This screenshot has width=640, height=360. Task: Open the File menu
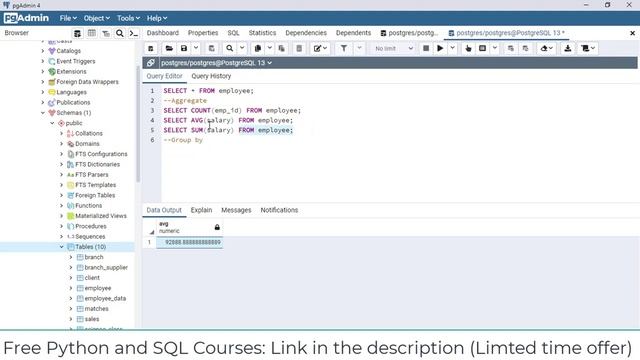68,18
